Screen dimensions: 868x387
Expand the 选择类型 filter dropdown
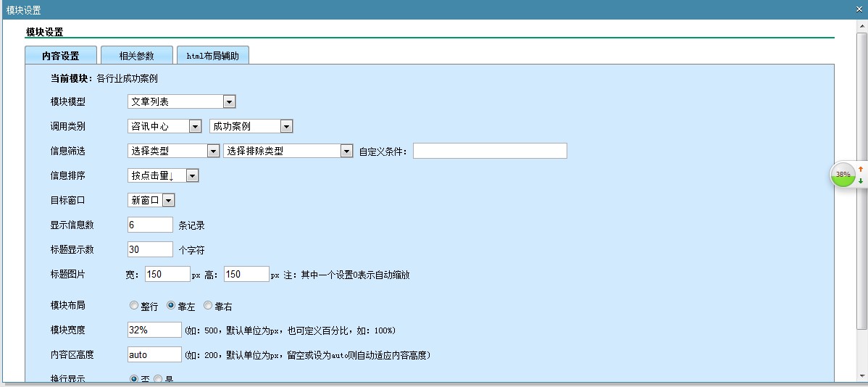pyautogui.click(x=173, y=151)
